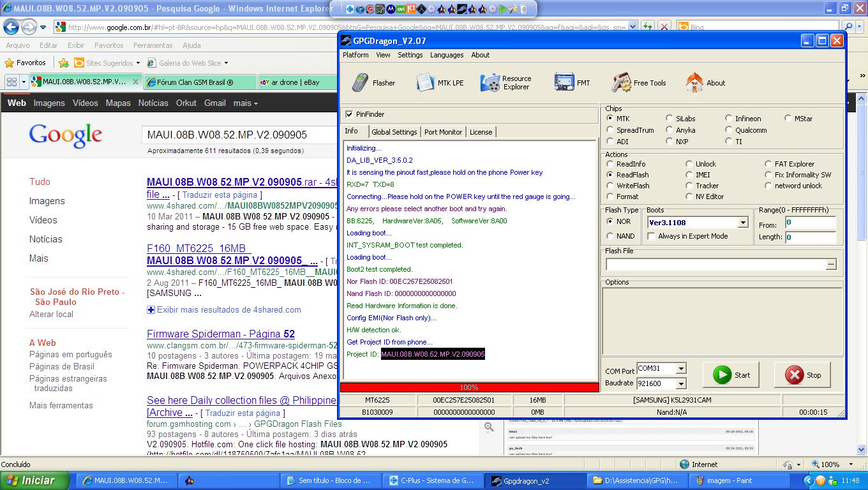Open the Baudrate dropdown

coord(681,383)
